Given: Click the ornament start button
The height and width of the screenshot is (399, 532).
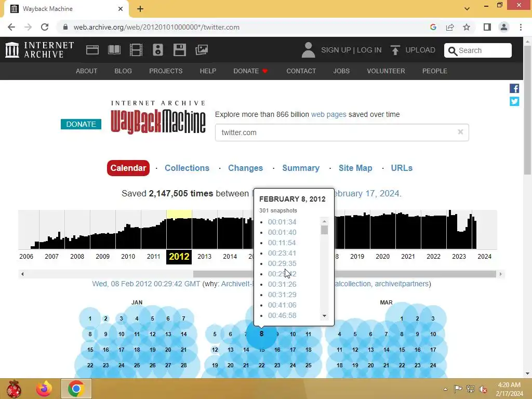Looking at the screenshot, I should 14,389.
